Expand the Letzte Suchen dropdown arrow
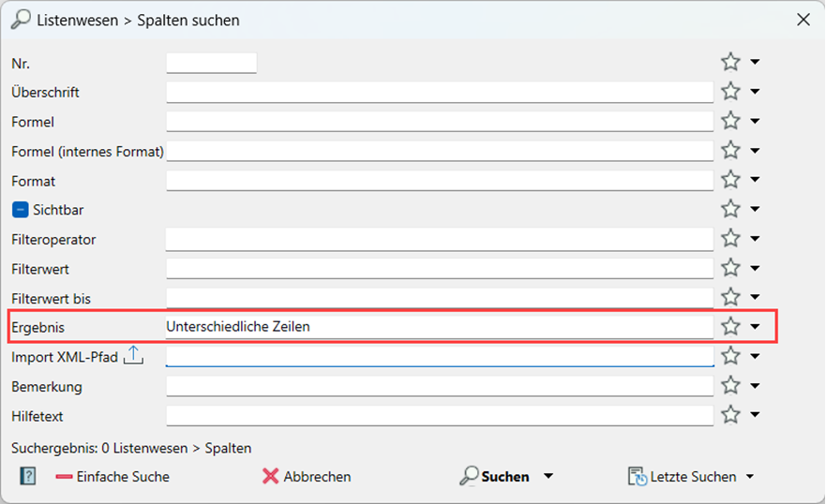826x504 pixels. 750,477
